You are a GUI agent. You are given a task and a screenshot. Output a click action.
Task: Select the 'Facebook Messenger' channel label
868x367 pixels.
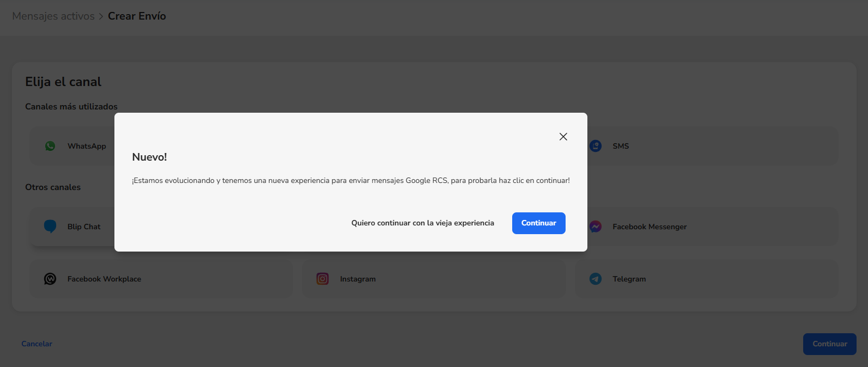click(649, 227)
